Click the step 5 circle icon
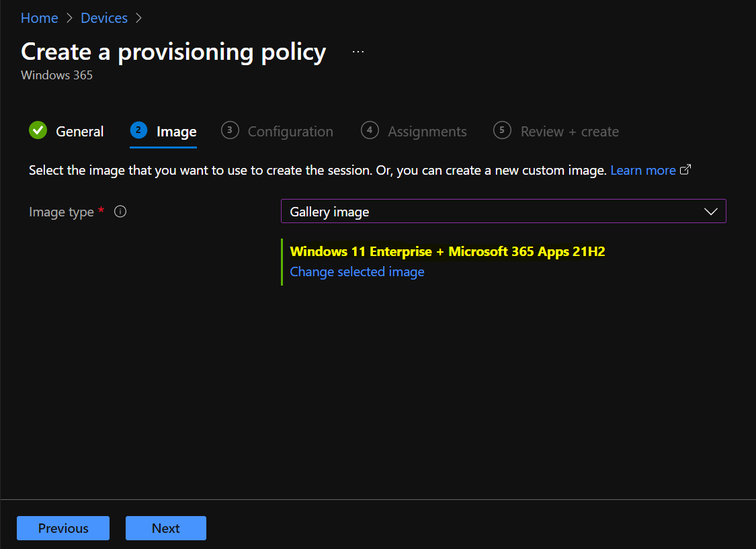The image size is (756, 549). pos(502,130)
